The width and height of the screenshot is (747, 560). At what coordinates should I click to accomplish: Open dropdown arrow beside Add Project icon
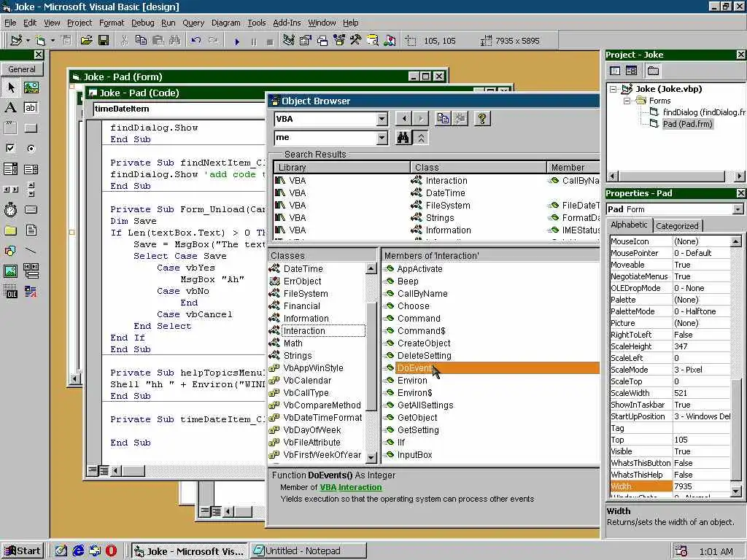[x=28, y=41]
